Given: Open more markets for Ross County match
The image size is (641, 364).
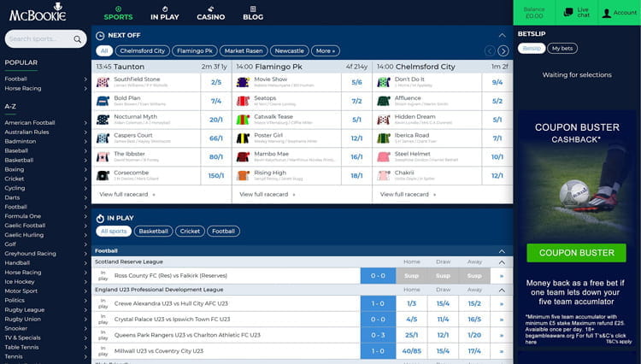Looking at the screenshot, I should point(502,276).
